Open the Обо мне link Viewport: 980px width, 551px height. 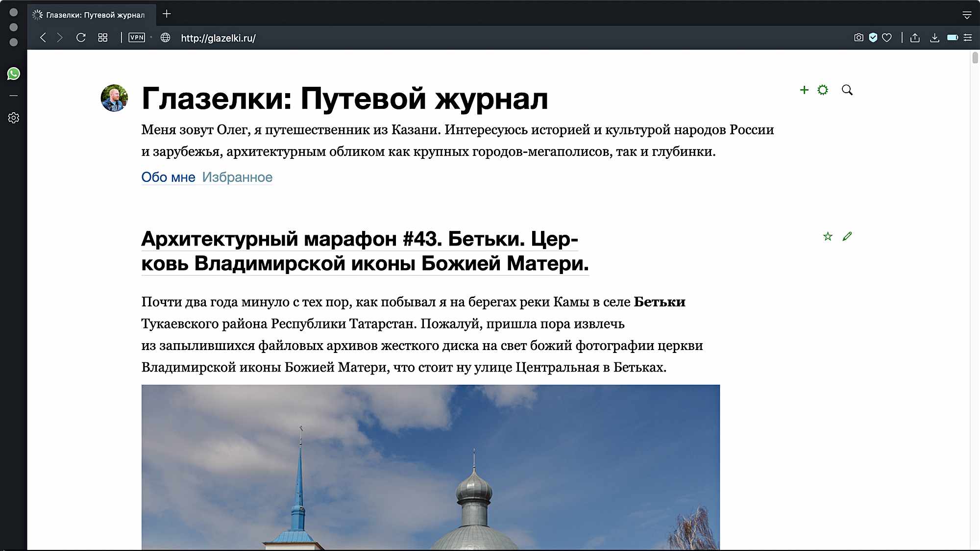coord(168,177)
